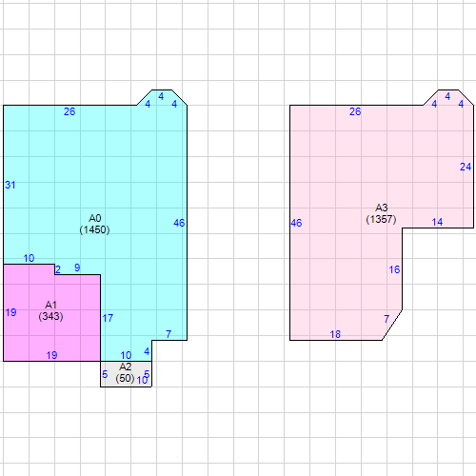Click the 7 dimension on A3's diagonal edge
476x476 pixels.
pyautogui.click(x=387, y=319)
